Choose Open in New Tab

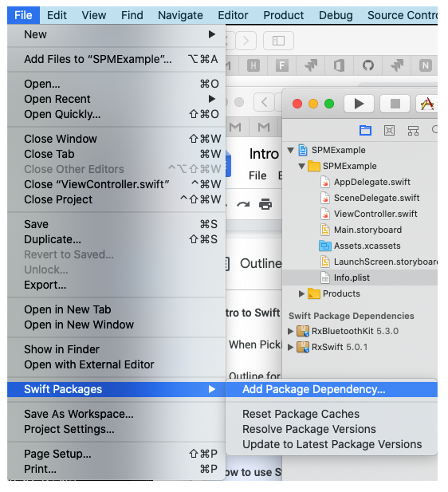pos(116,309)
